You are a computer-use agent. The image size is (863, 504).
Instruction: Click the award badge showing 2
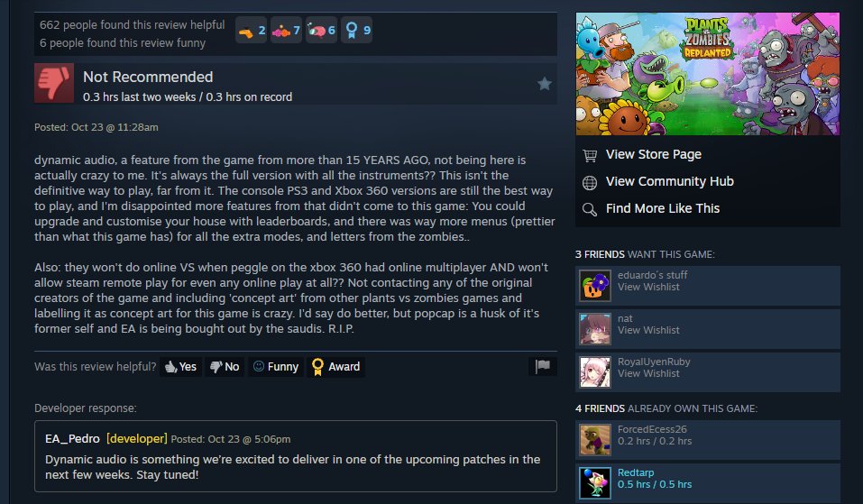click(x=252, y=31)
